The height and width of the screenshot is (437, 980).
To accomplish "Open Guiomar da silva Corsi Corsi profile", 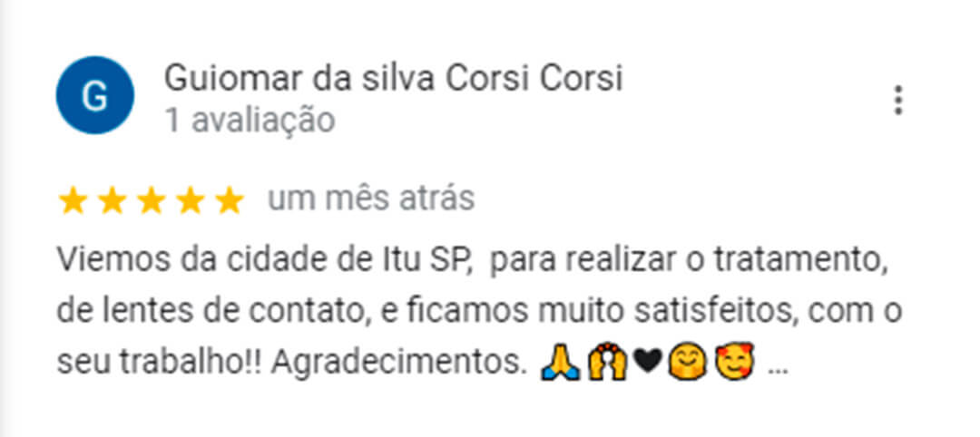I will click(393, 79).
